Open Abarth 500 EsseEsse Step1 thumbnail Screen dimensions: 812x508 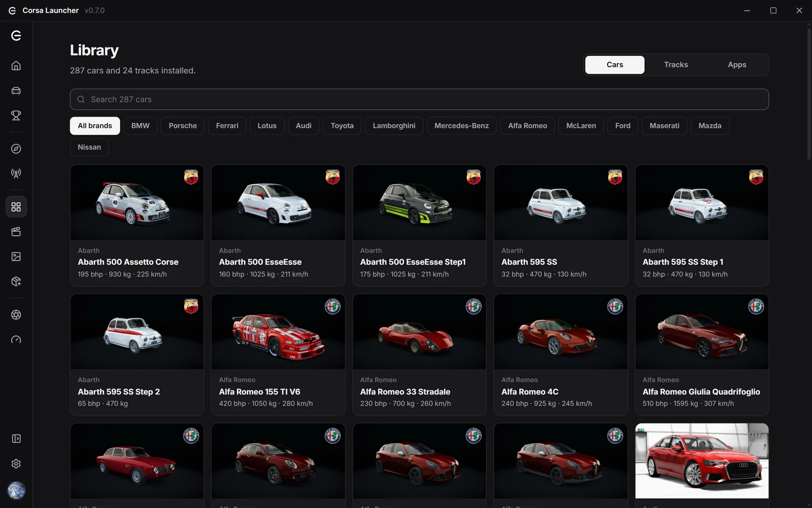[x=419, y=202]
